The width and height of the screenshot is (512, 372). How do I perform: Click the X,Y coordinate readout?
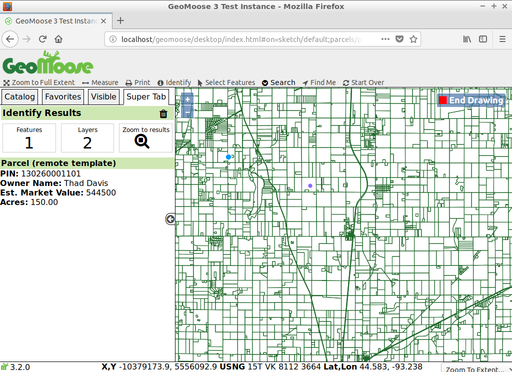point(159,367)
